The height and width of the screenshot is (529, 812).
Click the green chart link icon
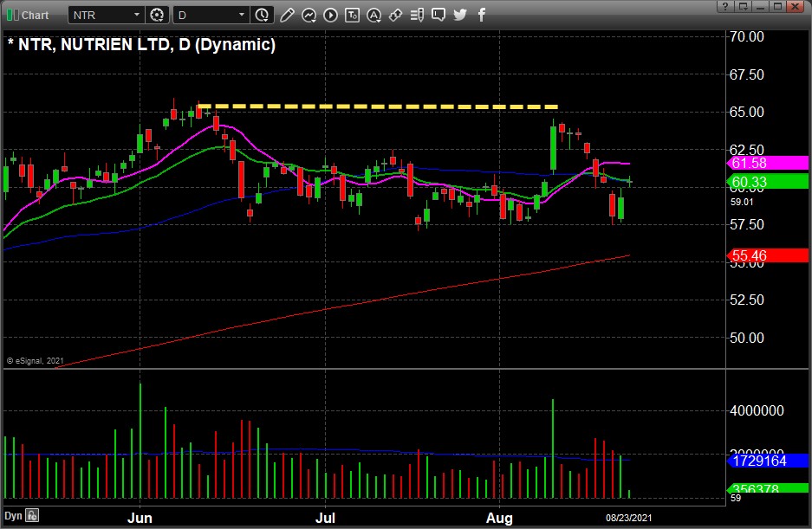(x=12, y=15)
